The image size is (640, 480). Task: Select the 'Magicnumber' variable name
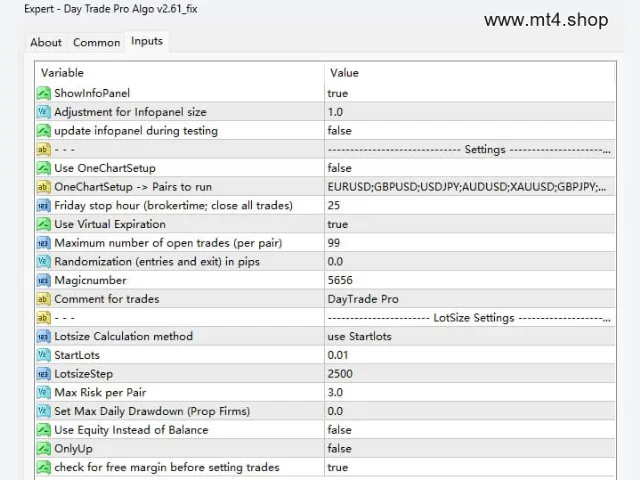click(91, 280)
